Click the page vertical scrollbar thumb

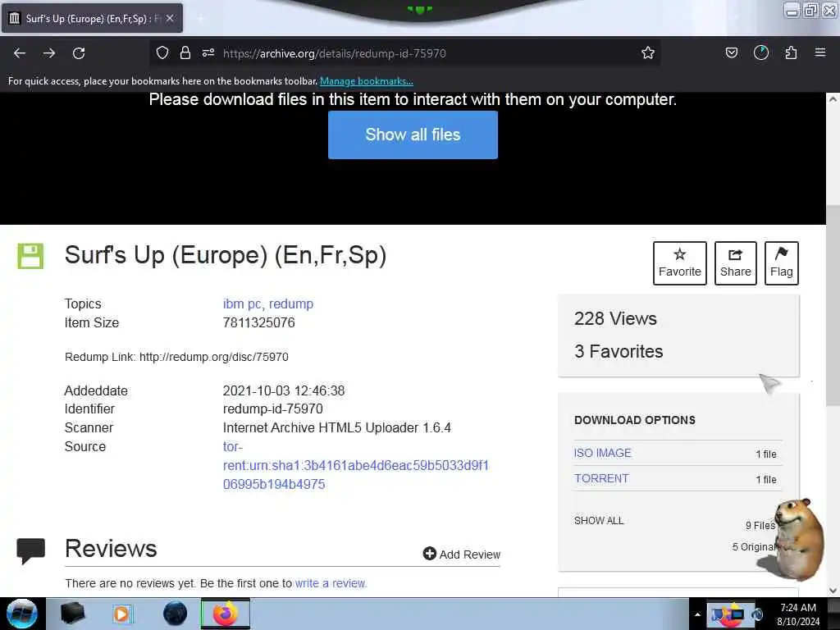(833, 304)
